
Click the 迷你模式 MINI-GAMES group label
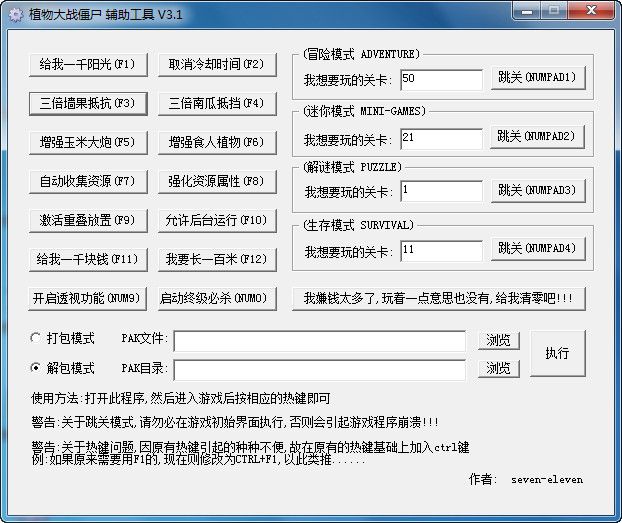pos(364,111)
